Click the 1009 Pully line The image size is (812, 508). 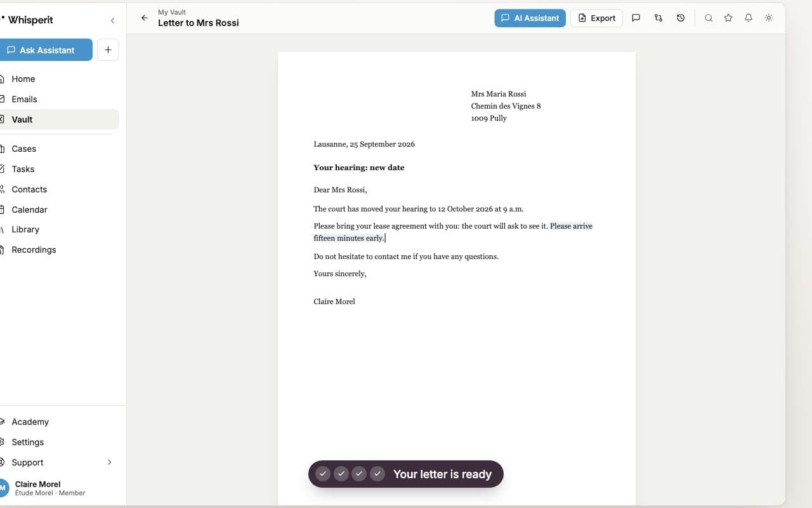click(488, 118)
